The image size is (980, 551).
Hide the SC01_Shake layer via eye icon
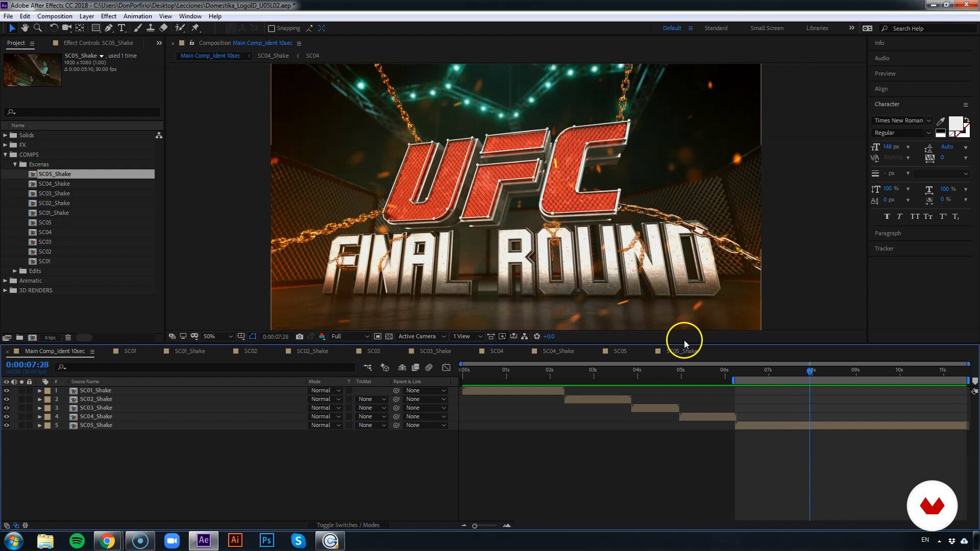pos(7,391)
